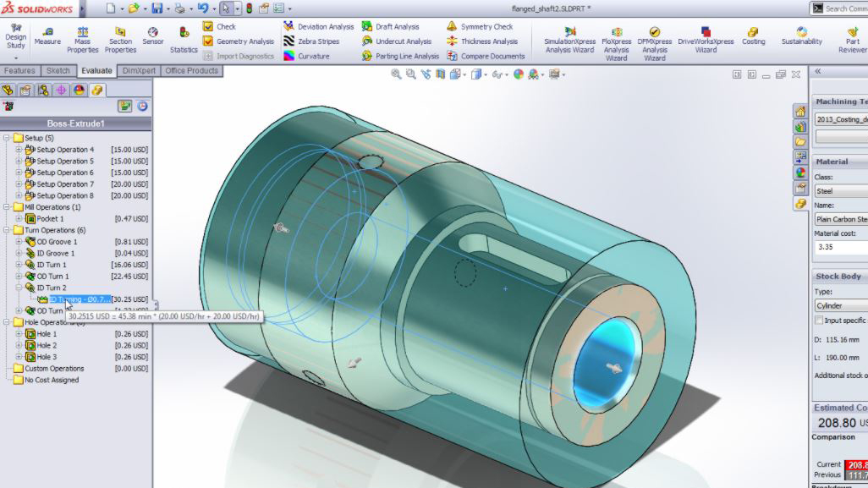Open the material Class dropdown showing Steel
This screenshot has width=868, height=488.
pos(841,191)
